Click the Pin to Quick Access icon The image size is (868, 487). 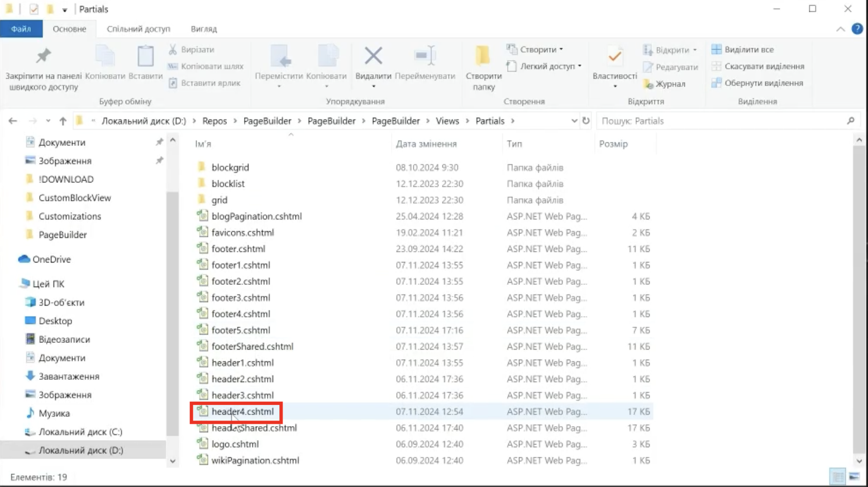pos(43,56)
